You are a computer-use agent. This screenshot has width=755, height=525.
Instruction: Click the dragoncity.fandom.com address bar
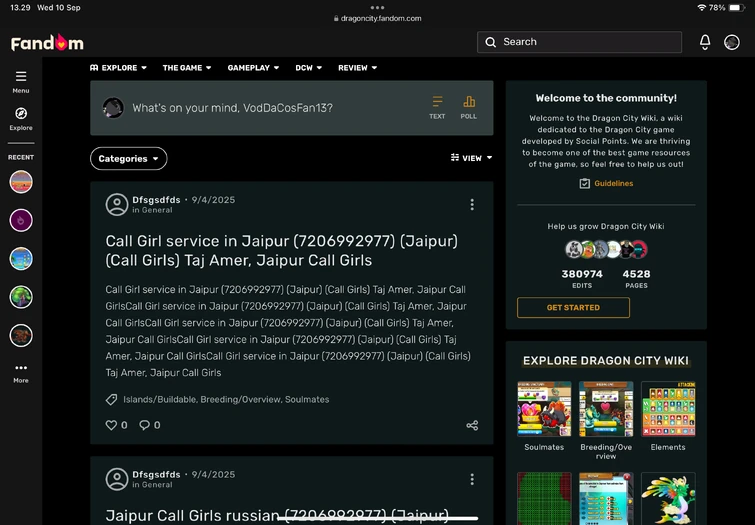[378, 18]
